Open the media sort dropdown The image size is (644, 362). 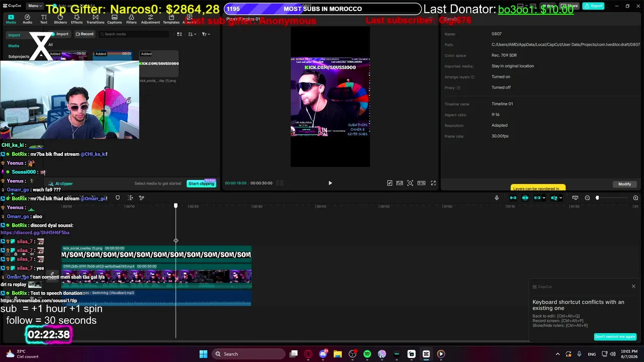pyautogui.click(x=192, y=34)
